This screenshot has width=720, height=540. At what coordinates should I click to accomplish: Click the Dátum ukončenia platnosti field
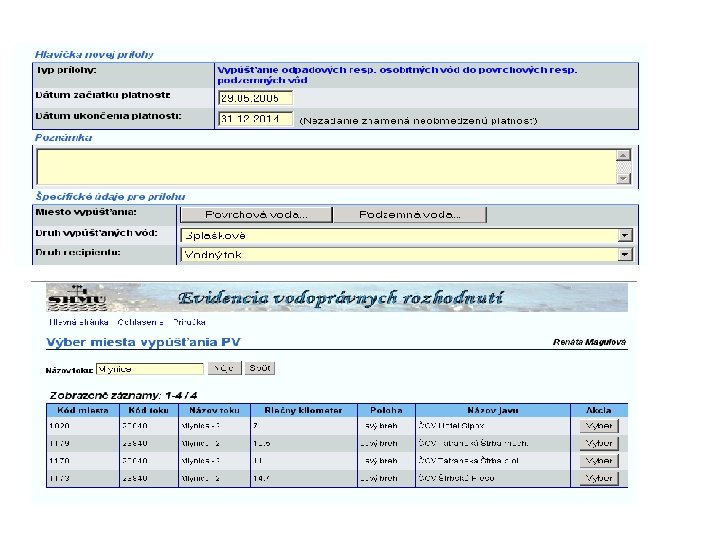pyautogui.click(x=255, y=119)
